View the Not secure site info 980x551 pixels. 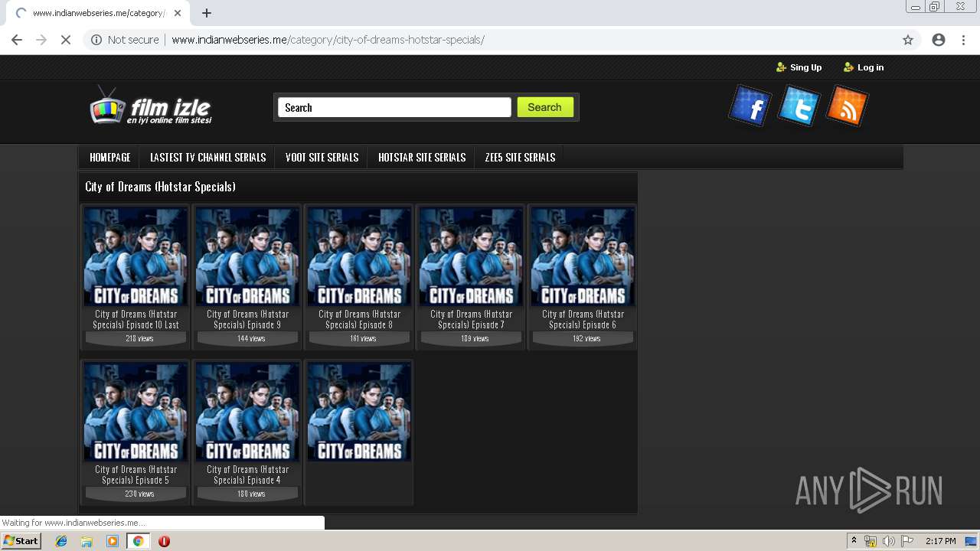[125, 40]
